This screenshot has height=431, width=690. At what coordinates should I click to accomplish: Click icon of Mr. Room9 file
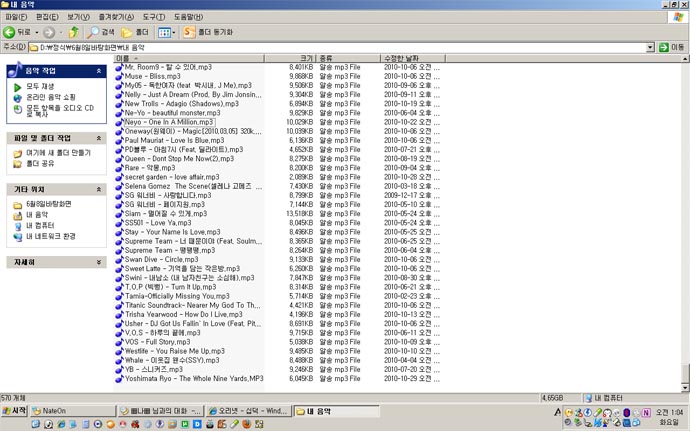click(119, 67)
